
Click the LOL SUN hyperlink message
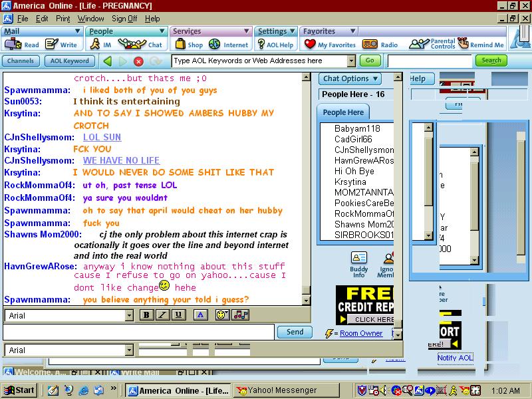click(x=102, y=137)
